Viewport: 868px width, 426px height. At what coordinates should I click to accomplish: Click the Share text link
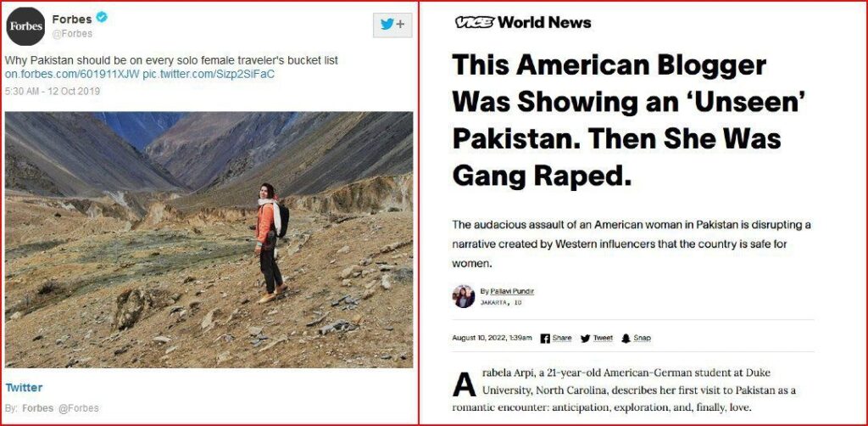(562, 338)
